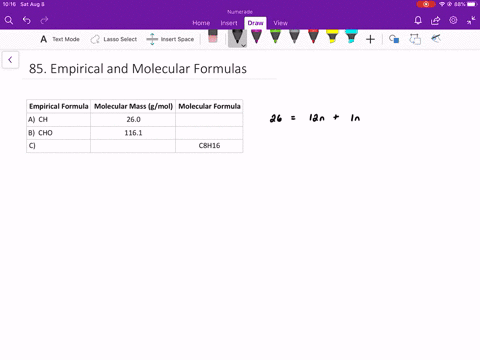Screen dimensions: 480x360
Task: Pick the black pen
Action: (237, 37)
